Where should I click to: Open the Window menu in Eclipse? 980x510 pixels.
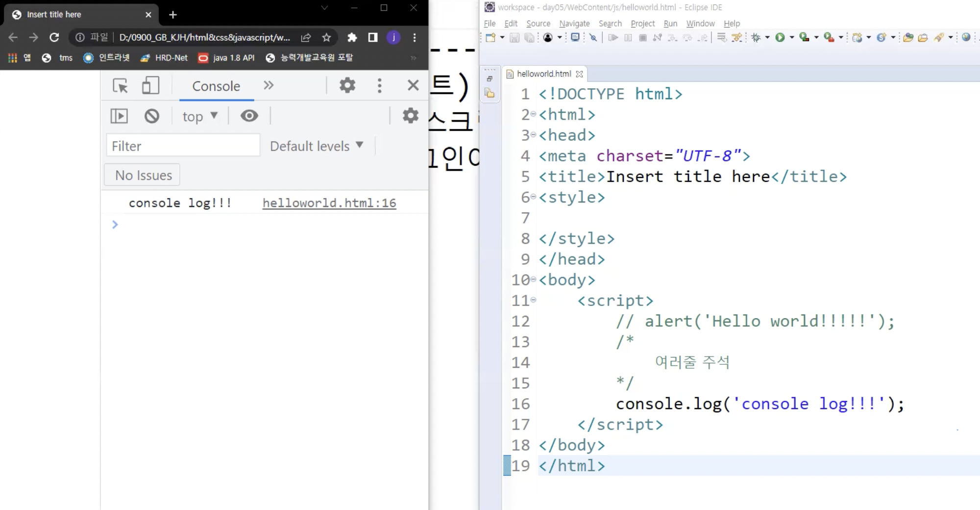click(700, 24)
